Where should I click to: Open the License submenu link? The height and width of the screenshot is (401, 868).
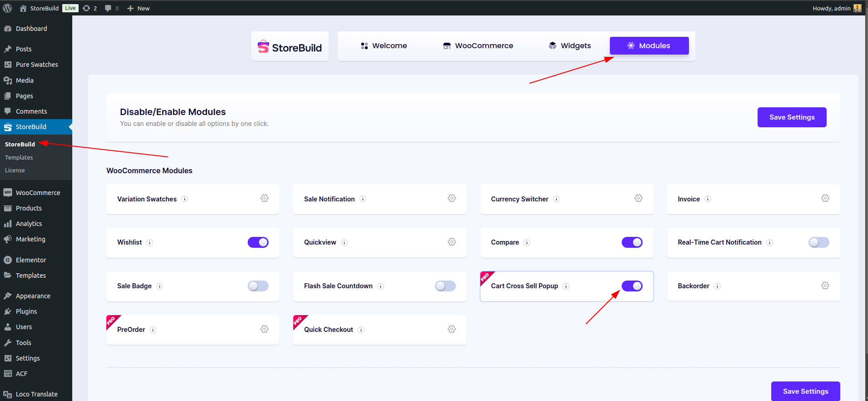point(15,170)
